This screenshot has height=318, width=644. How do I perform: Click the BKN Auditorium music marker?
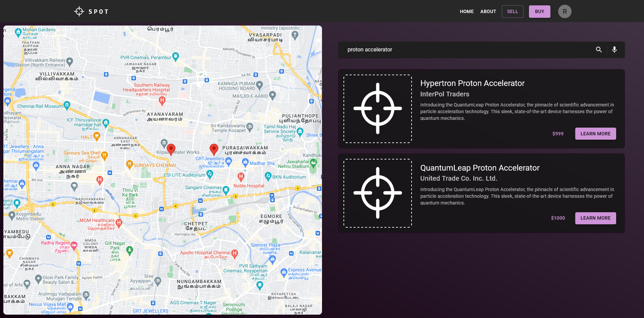(x=268, y=176)
